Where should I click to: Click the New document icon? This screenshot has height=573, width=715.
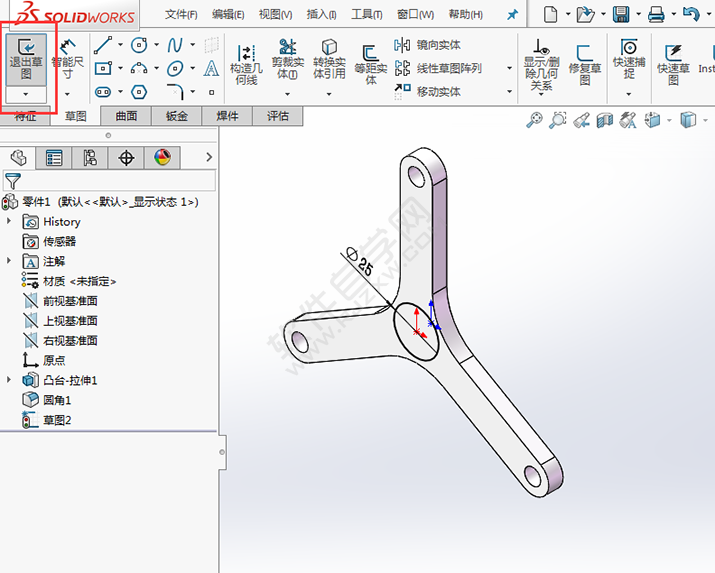[551, 14]
